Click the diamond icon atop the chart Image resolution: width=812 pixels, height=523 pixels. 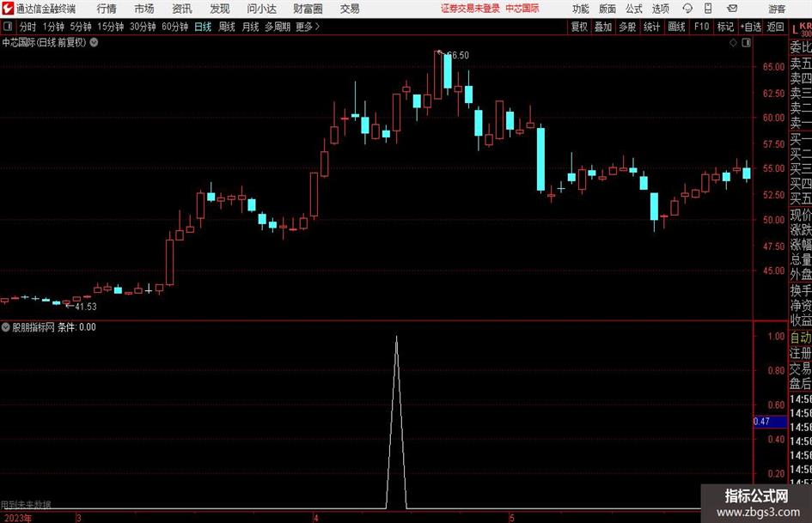coord(733,43)
